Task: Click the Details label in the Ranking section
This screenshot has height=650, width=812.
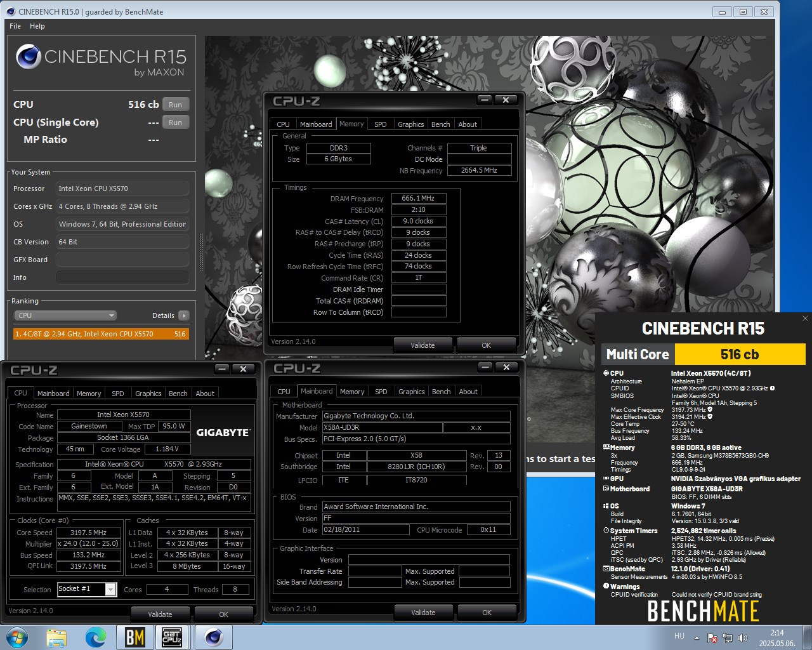Action: (163, 315)
